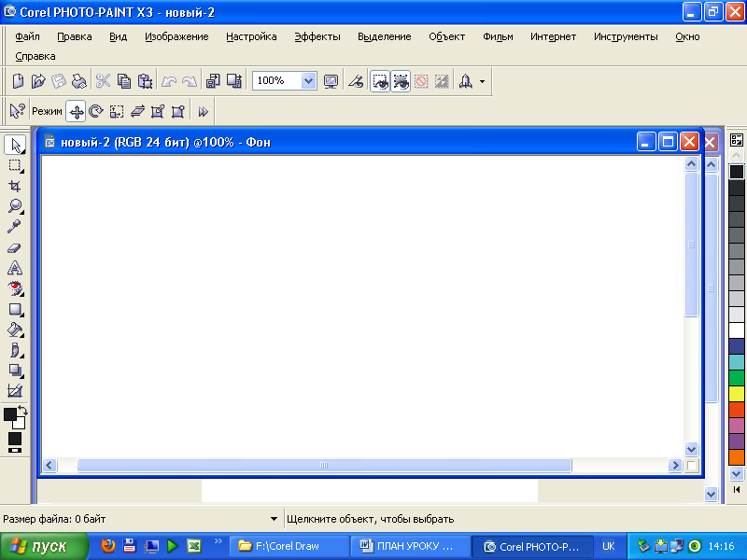Screen dimensions: 747x560
Task: Select the Paint brush tool
Action: [x=16, y=350]
